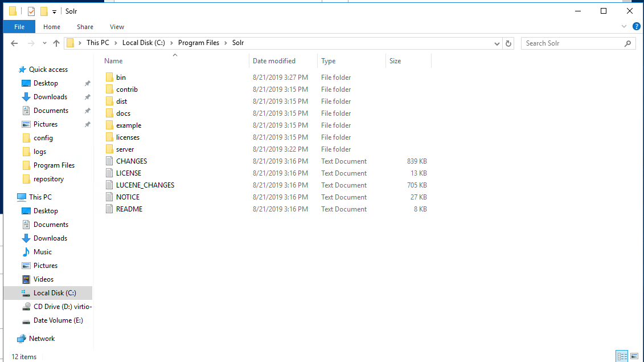Switch to large icons view in status bar
Screen dimensions: 644x362
634,356
